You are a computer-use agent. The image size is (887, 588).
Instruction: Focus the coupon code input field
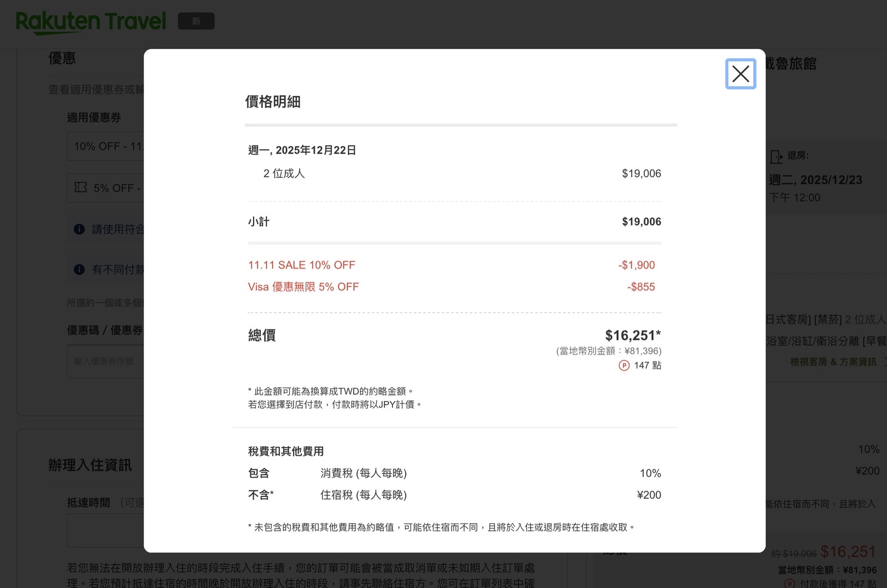(105, 361)
